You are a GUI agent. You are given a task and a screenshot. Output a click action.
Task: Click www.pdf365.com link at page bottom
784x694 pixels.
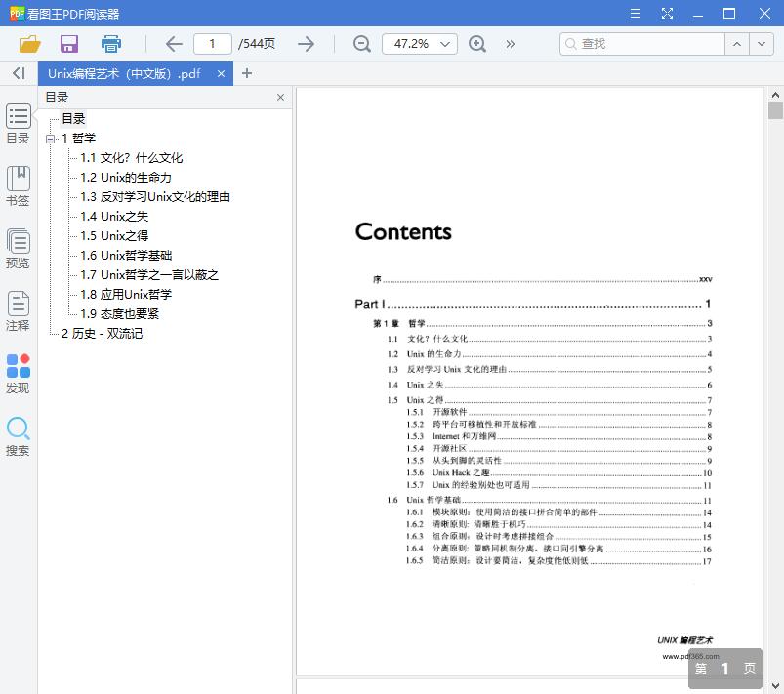pos(690,657)
